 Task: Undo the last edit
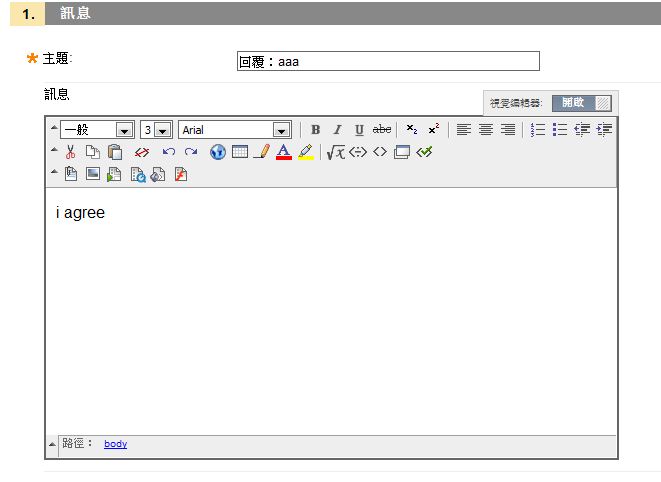pyautogui.click(x=168, y=152)
